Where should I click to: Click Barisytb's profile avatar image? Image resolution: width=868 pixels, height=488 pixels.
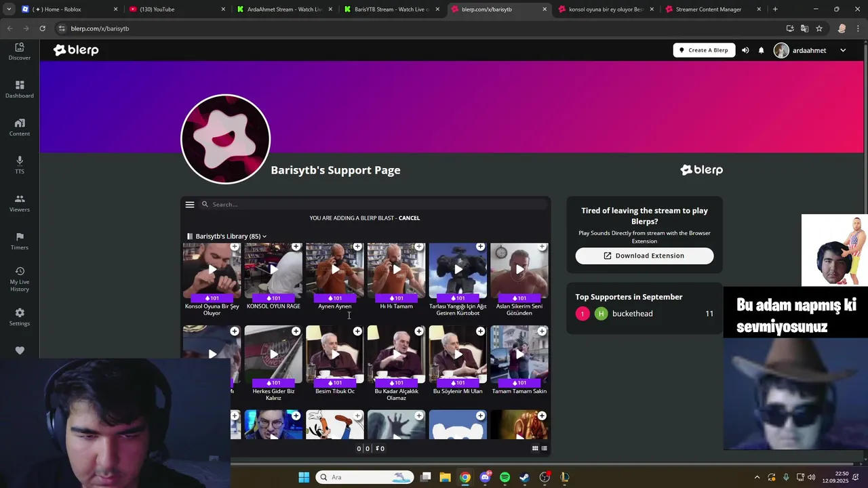[225, 139]
